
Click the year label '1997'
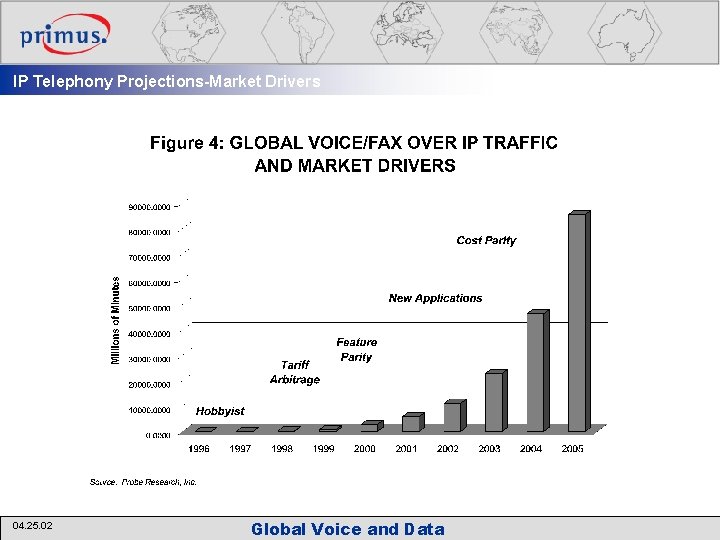coord(240,449)
